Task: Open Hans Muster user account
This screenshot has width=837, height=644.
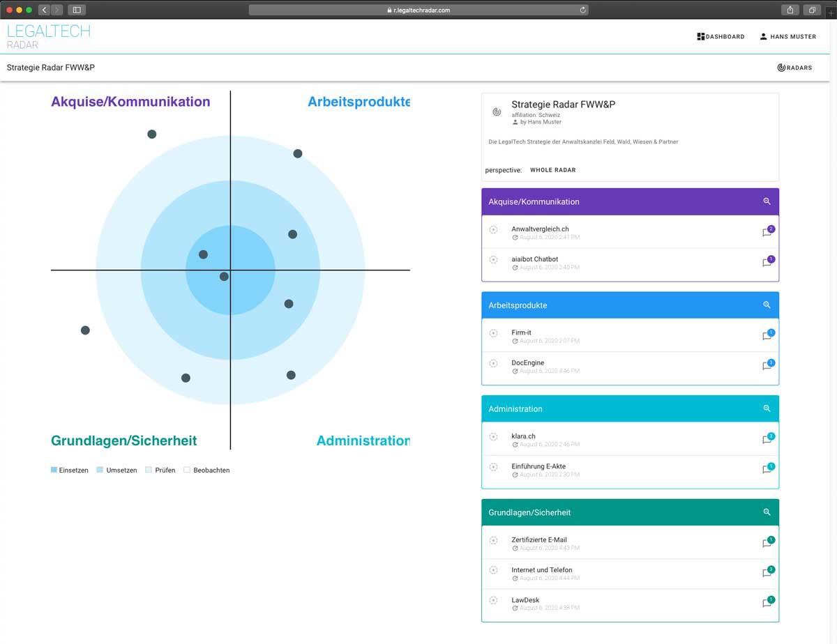Action: click(x=787, y=37)
